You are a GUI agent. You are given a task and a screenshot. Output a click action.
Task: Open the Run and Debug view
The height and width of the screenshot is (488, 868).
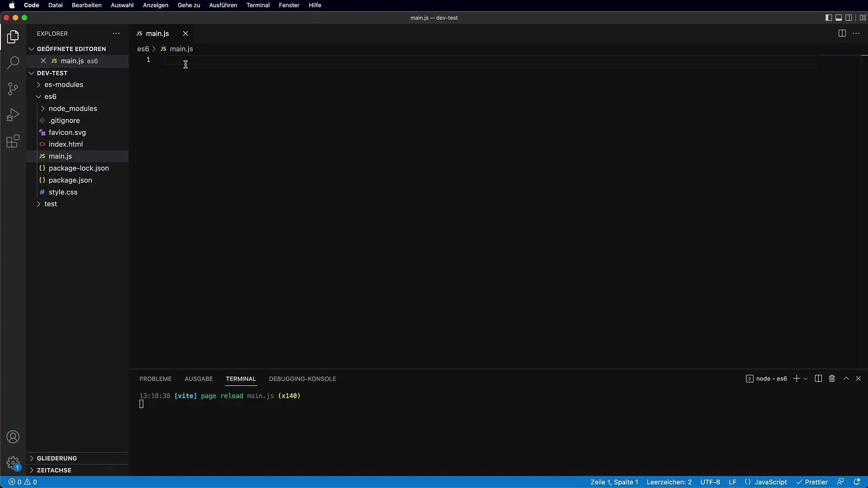tap(13, 115)
